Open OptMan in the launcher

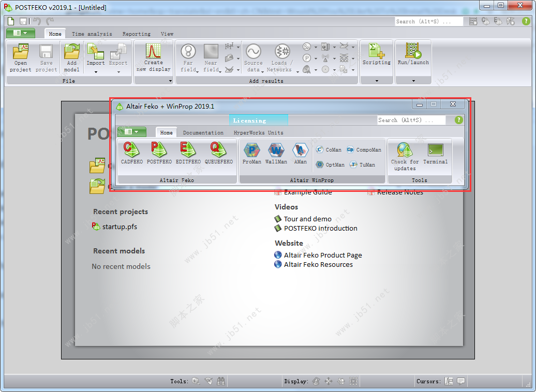[x=330, y=165]
